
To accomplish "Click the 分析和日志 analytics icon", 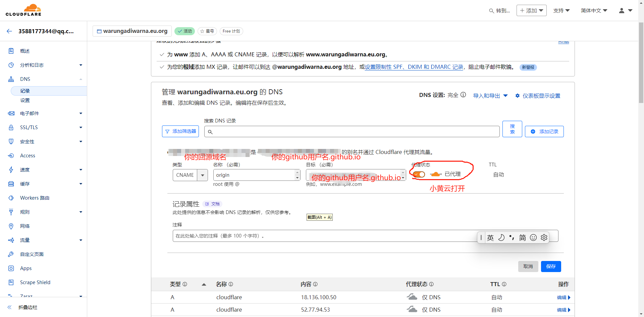I will (x=11, y=65).
